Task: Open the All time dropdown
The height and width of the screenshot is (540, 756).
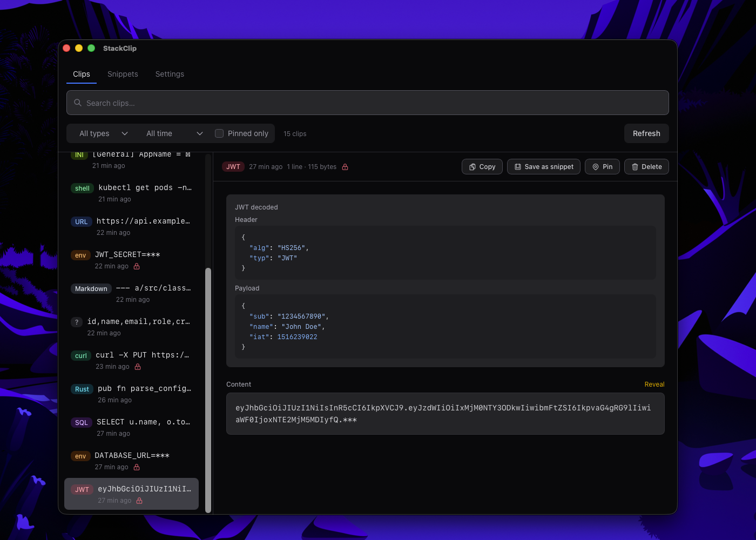Action: click(173, 133)
